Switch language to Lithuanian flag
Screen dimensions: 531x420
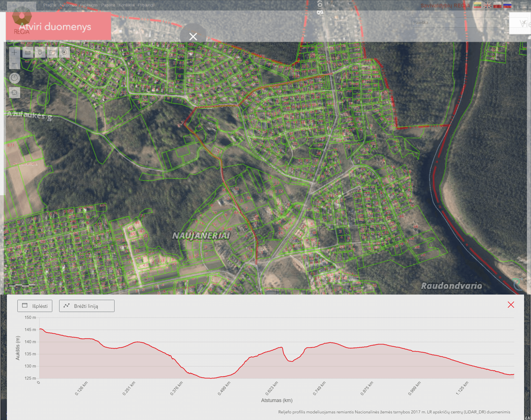(477, 5)
